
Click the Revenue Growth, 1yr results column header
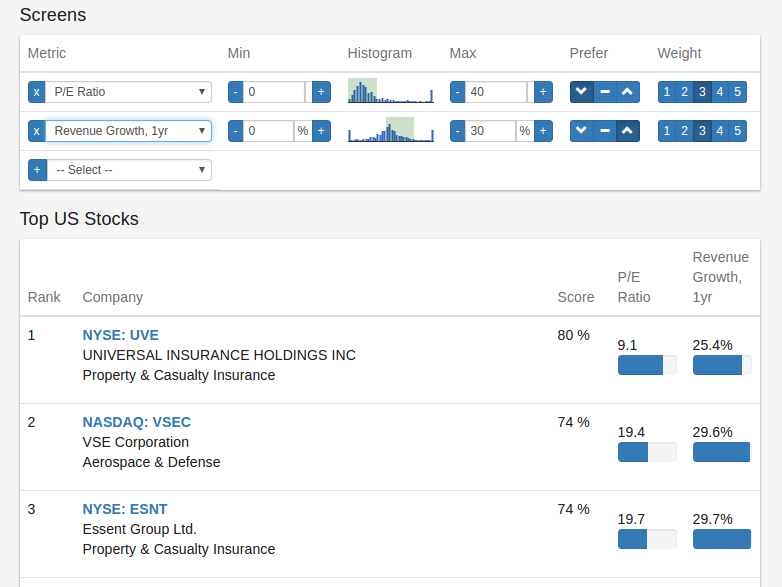721,277
